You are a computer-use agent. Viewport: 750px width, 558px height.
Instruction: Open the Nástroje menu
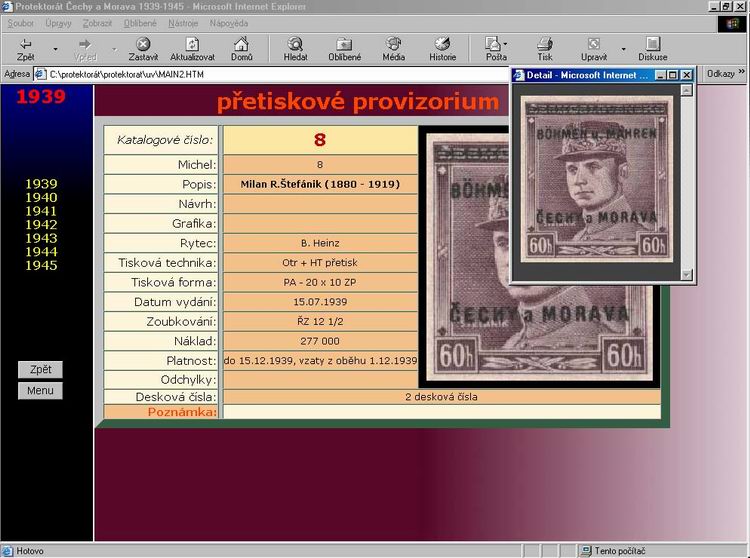tap(183, 23)
